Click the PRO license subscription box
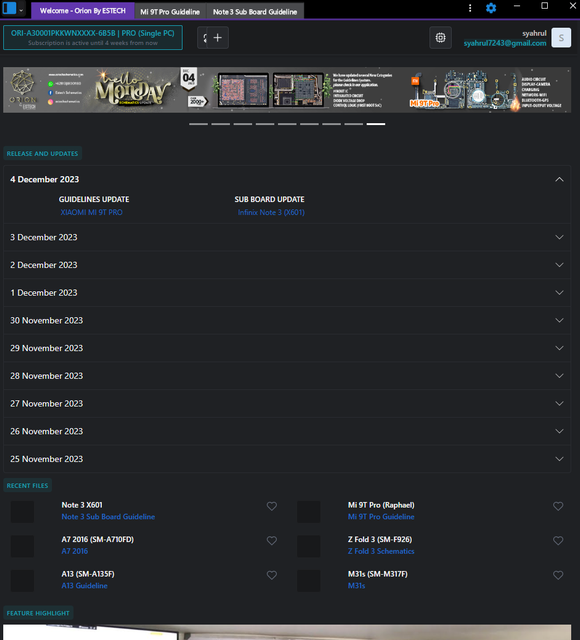The image size is (580, 640). click(x=93, y=38)
